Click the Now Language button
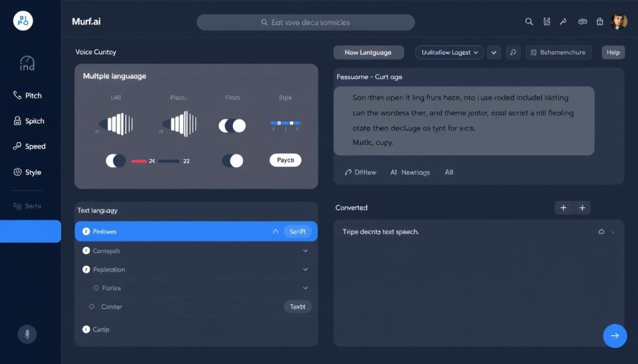The height and width of the screenshot is (364, 638). click(x=368, y=53)
